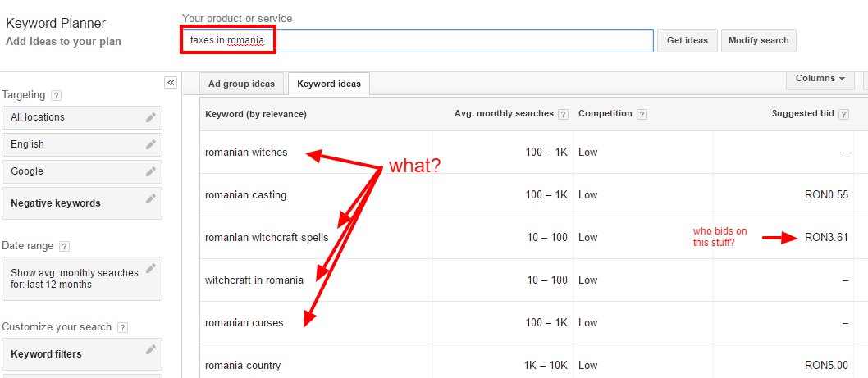Image resolution: width=868 pixels, height=378 pixels.
Task: Click Low competition for romanian witches
Action: (x=588, y=153)
